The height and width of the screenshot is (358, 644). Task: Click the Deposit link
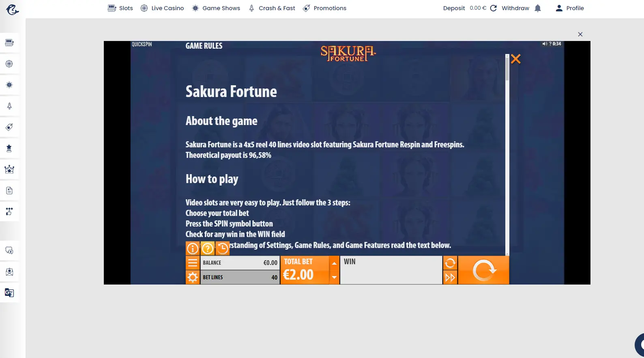pyautogui.click(x=454, y=8)
